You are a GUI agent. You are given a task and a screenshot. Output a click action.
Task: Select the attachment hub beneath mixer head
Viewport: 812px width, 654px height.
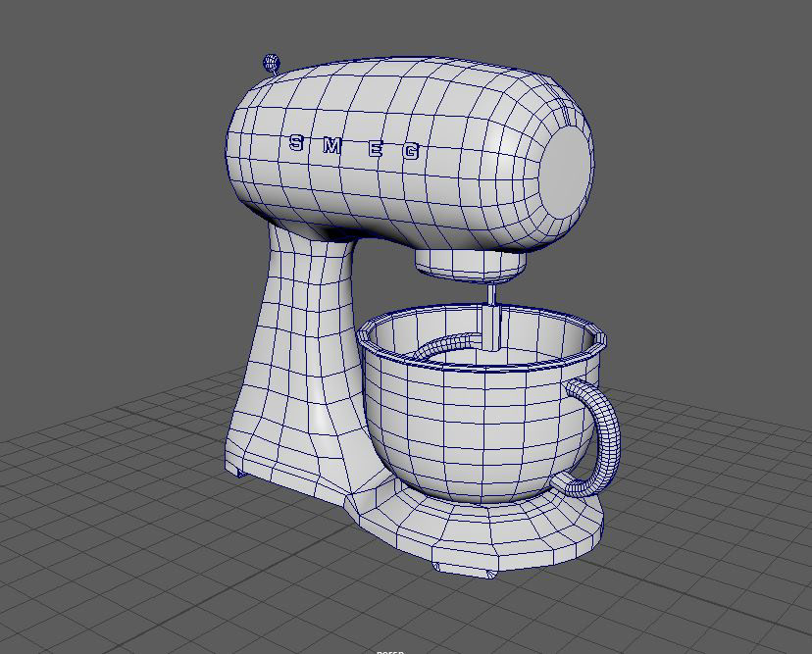point(469,266)
